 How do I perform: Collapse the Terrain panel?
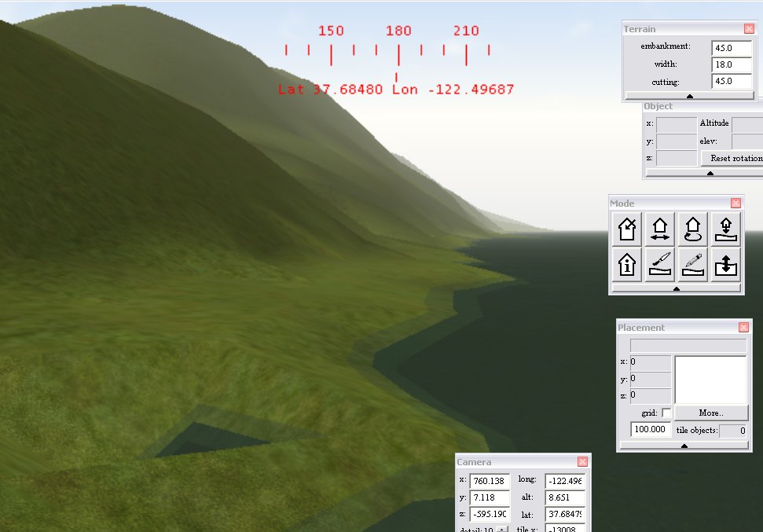689,96
